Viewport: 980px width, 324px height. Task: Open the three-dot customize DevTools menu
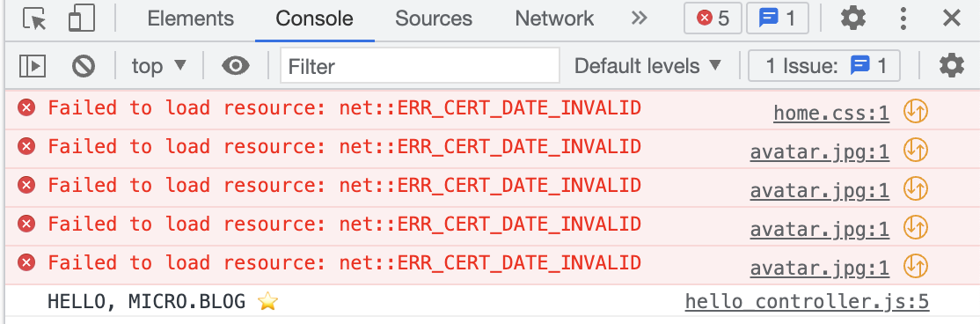(903, 18)
